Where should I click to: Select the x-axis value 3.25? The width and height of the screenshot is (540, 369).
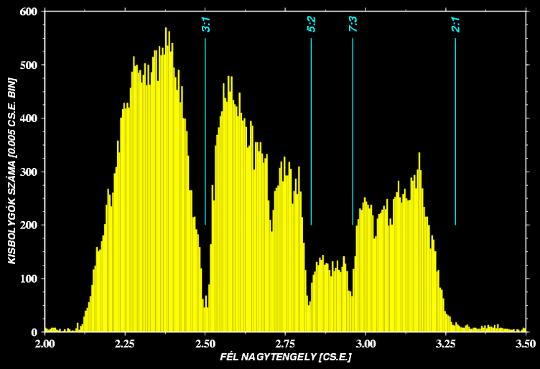(446, 344)
